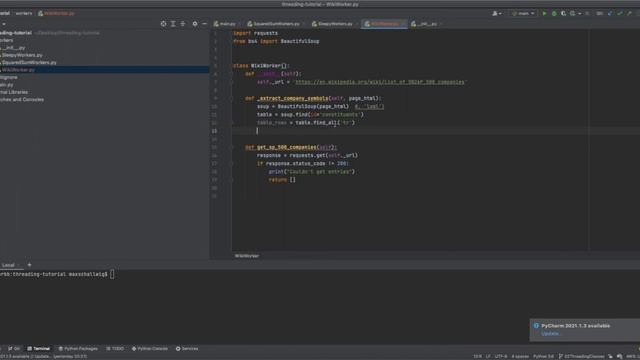This screenshot has width=640, height=360.
Task: Click Update link in PyCharm notification
Action: pos(551,333)
